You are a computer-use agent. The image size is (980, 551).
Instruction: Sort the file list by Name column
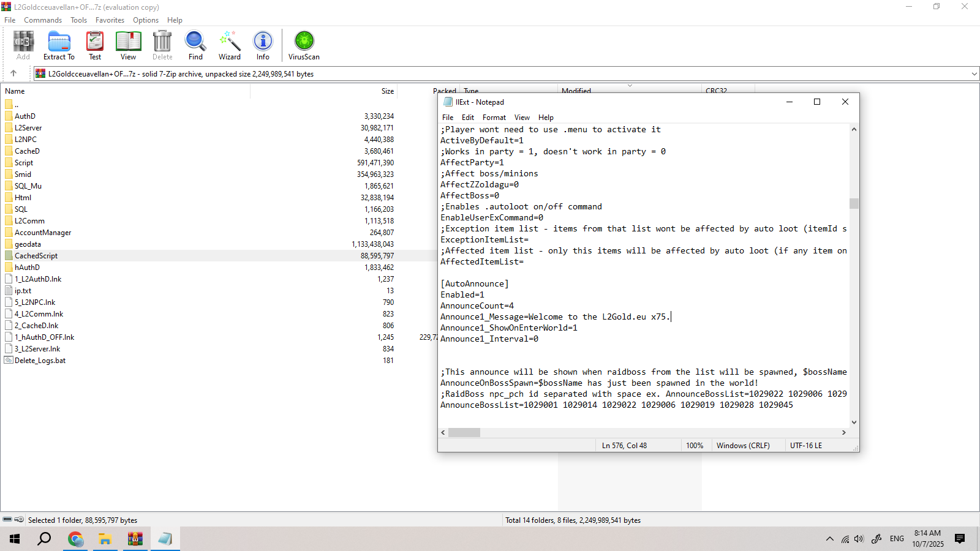(x=15, y=91)
